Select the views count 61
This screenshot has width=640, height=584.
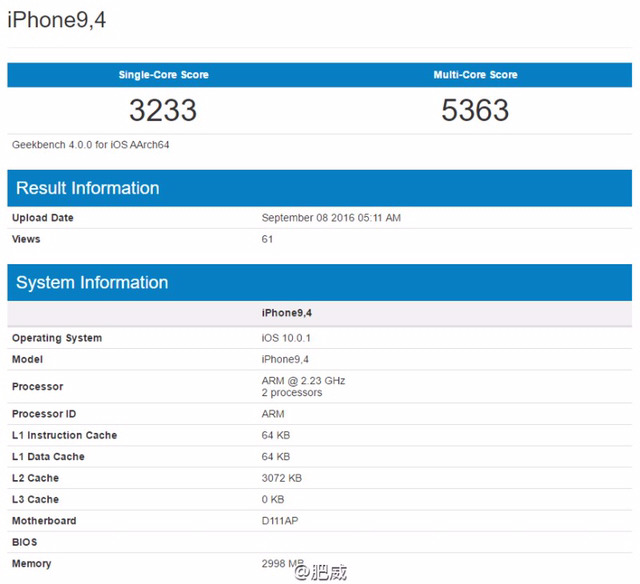pos(267,239)
